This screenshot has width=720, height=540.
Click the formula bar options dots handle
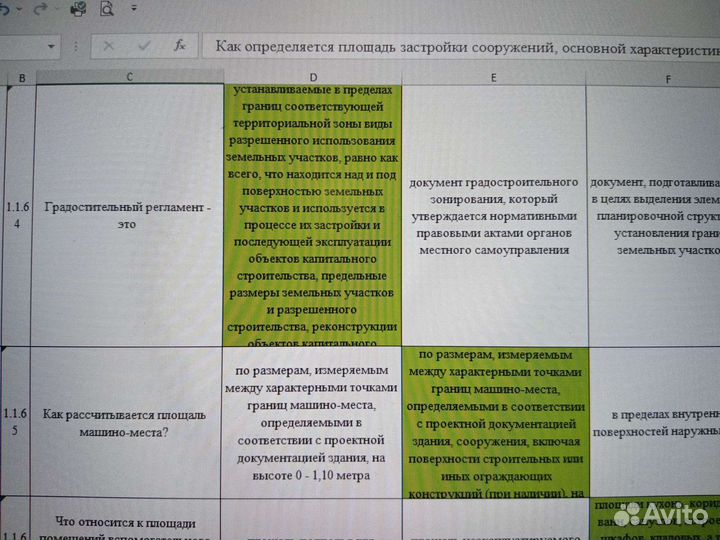[76, 46]
